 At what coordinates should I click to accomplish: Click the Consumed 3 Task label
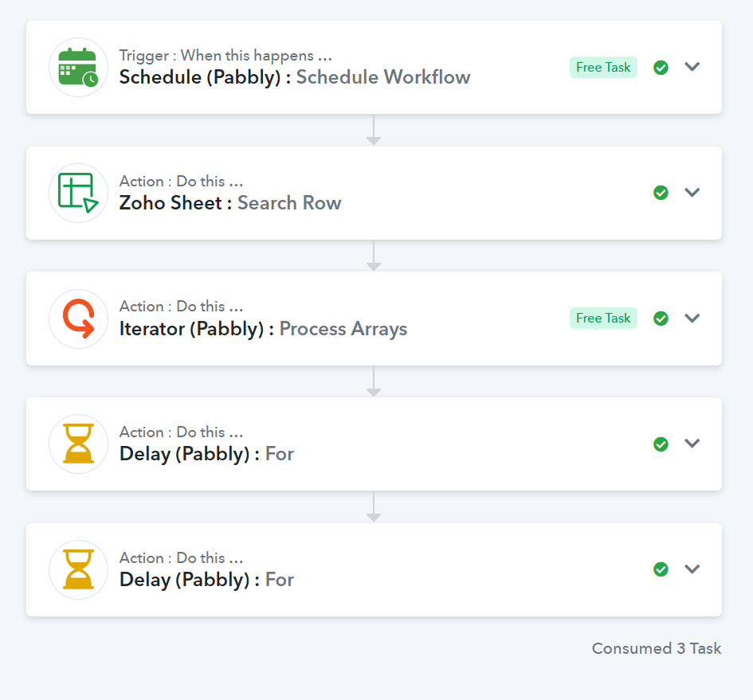click(x=657, y=648)
